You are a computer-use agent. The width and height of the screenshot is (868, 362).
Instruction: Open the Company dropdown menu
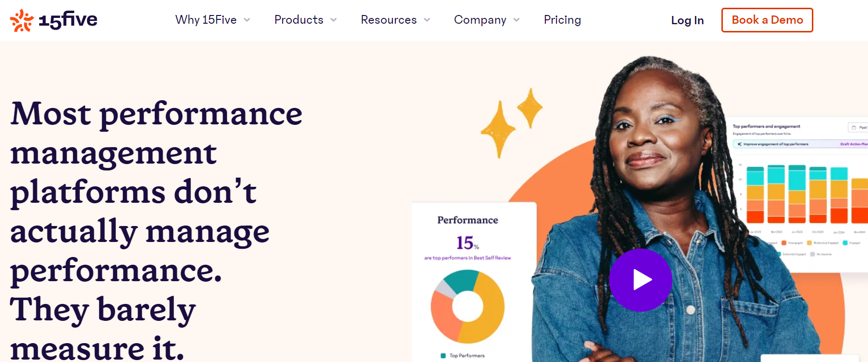click(480, 20)
